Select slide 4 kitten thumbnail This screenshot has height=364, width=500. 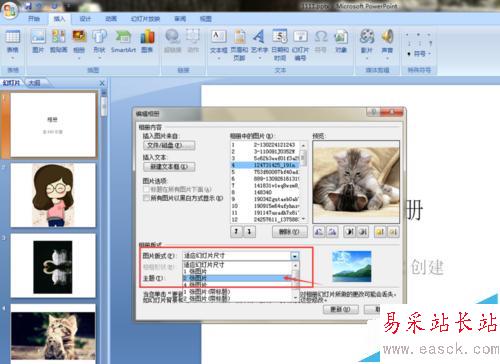(53, 334)
